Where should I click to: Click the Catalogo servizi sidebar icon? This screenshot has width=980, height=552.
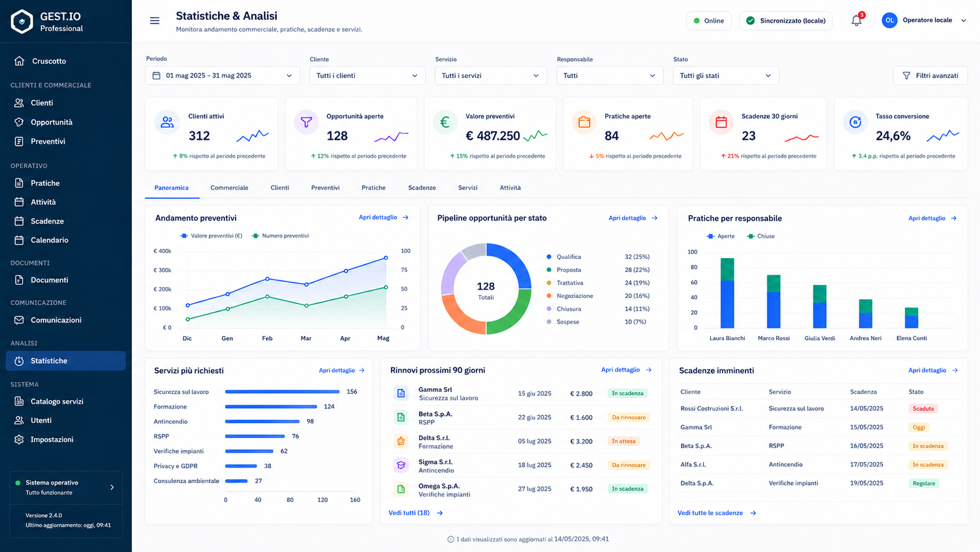coord(19,401)
